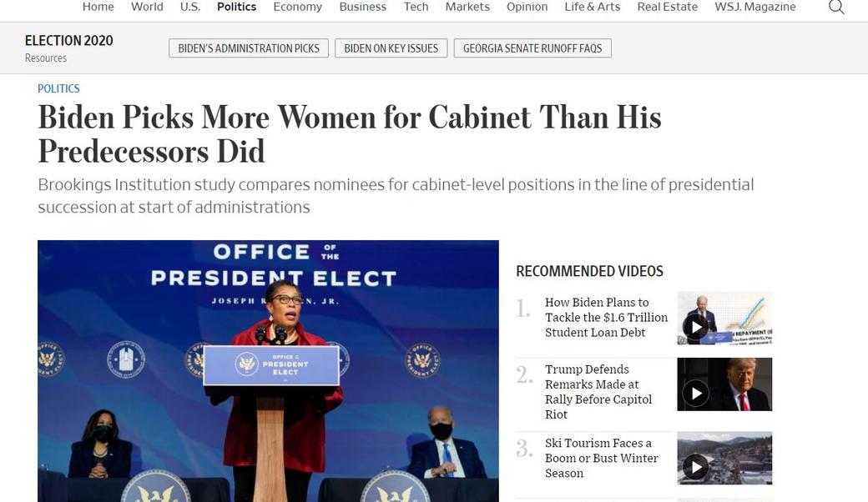This screenshot has height=502, width=868.
Task: Open the Home navigation item
Action: [98, 7]
